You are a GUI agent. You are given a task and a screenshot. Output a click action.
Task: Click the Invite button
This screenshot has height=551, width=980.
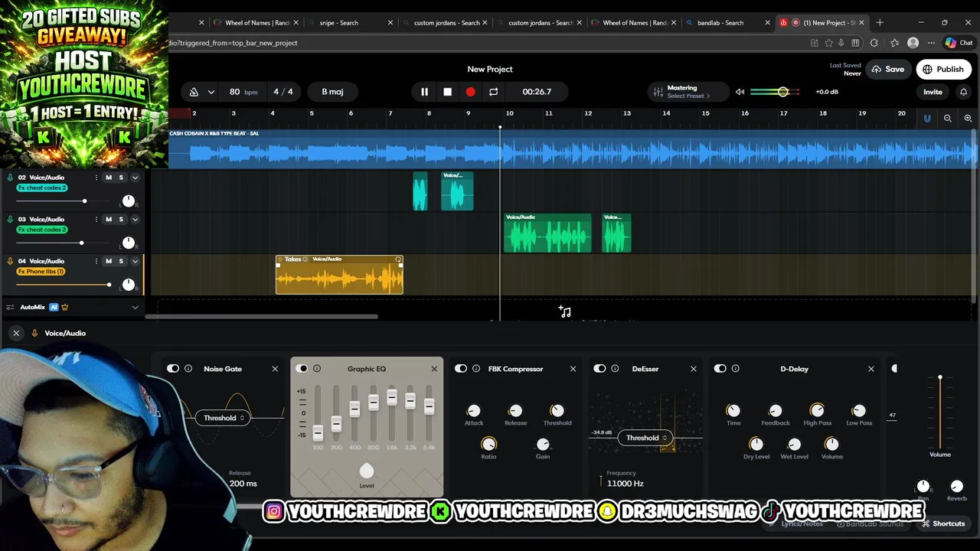pos(933,92)
